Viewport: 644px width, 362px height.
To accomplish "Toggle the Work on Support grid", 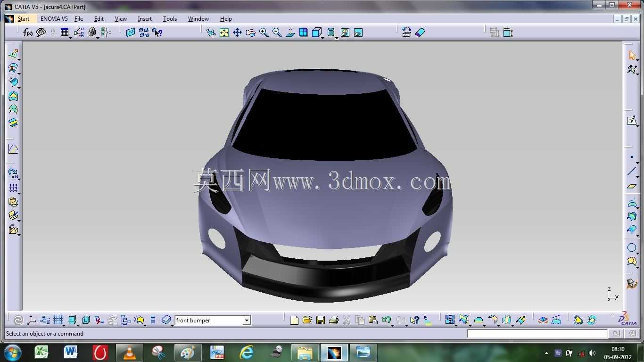I will pyautogui.click(x=58, y=321).
